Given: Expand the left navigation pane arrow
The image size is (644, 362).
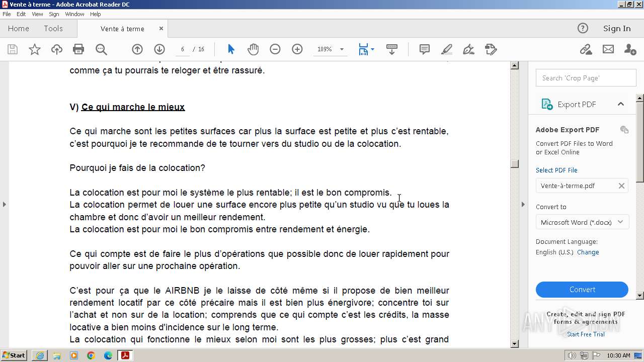Looking at the screenshot, I should coord(5,204).
